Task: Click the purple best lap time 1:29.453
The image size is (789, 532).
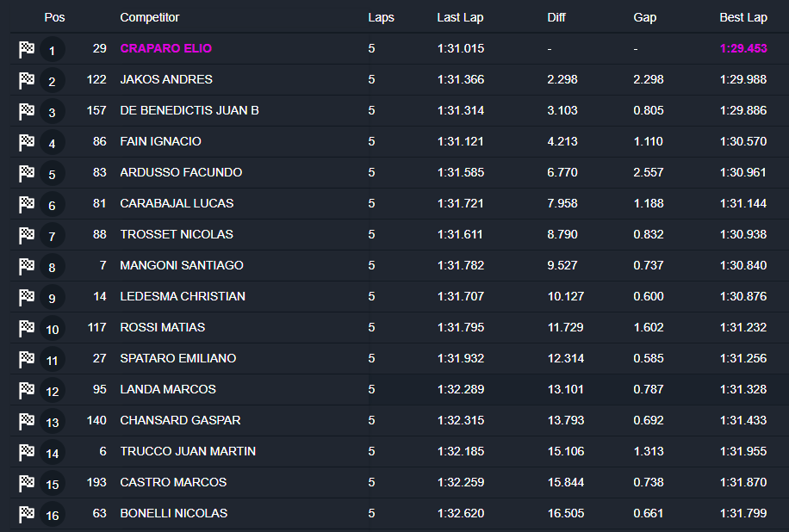Action: [742, 49]
